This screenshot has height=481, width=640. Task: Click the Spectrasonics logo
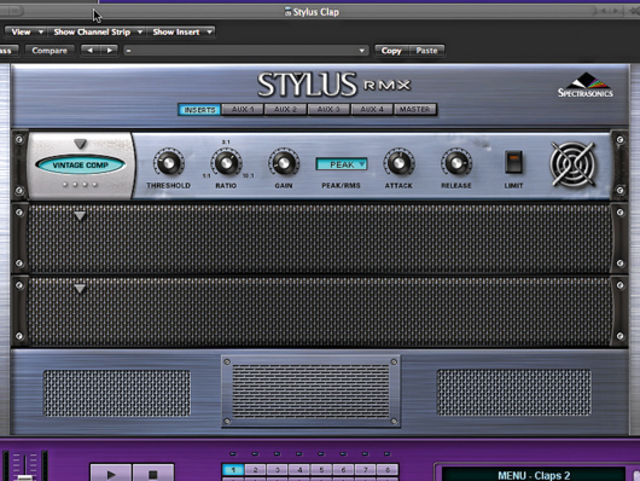click(x=586, y=85)
